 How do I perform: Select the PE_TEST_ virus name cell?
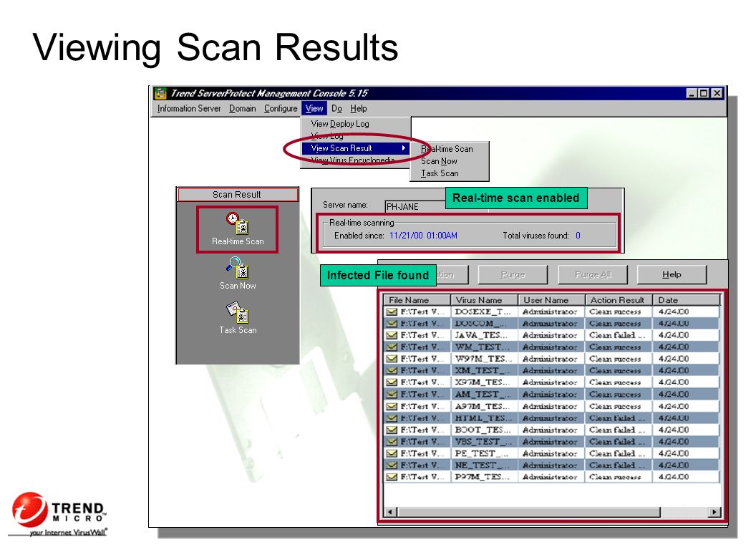(x=484, y=453)
